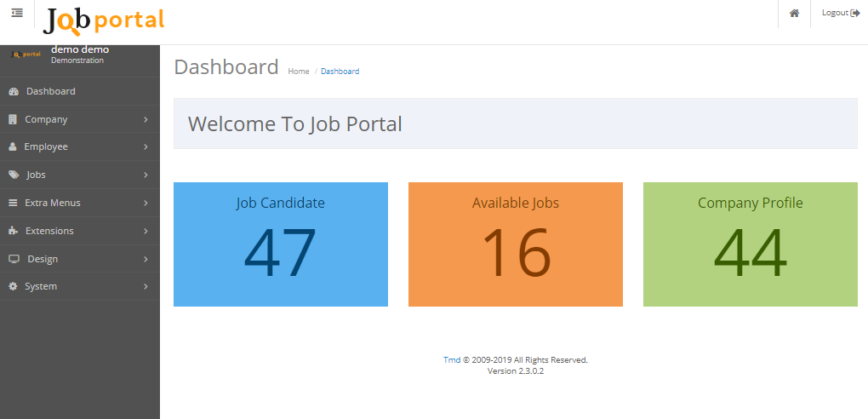Click the Extensions puzzle piece icon
Viewport: 868px width, 419px height.
[13, 231]
